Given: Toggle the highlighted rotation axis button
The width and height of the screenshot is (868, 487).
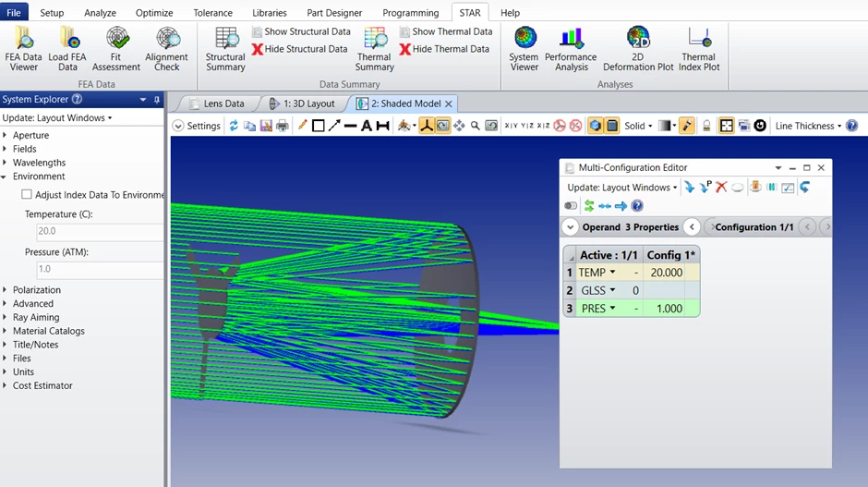Looking at the screenshot, I should (427, 126).
